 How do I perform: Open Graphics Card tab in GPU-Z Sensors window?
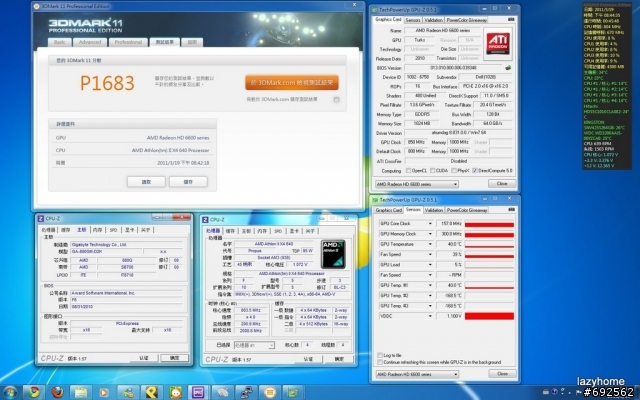pos(388,210)
